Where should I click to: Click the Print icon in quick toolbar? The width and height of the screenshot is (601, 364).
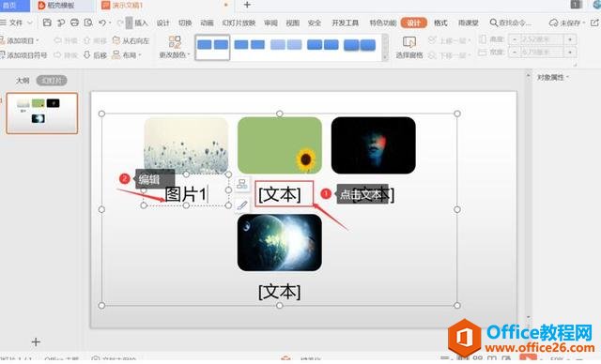(74, 23)
